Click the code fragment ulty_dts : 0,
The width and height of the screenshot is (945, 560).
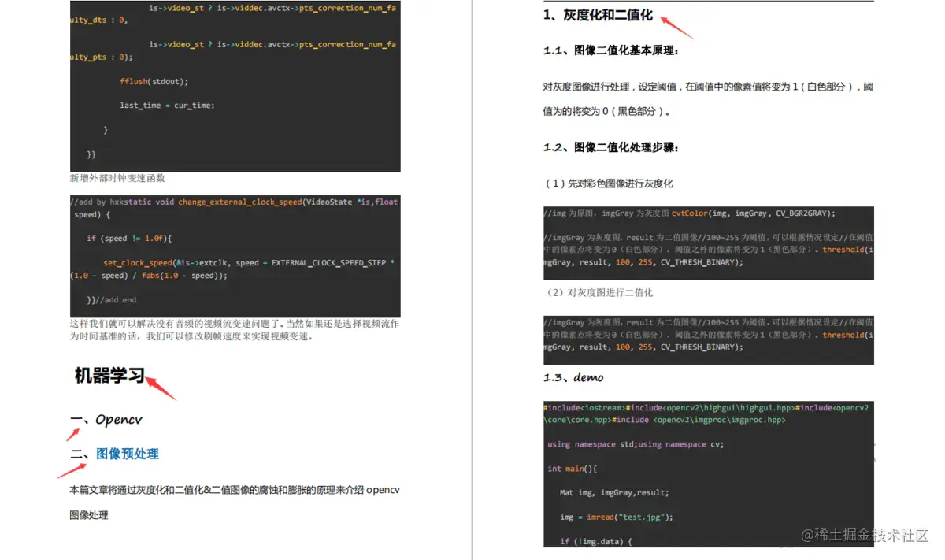(x=98, y=20)
